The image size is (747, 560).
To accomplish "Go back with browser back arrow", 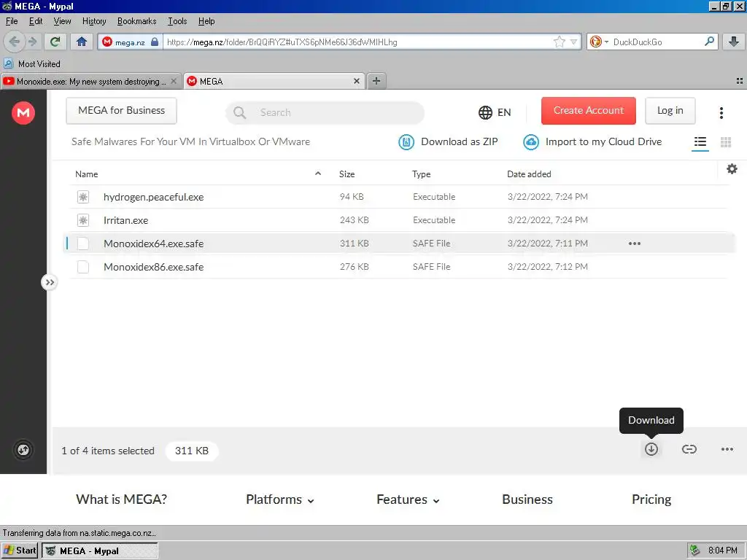I will pos(14,42).
